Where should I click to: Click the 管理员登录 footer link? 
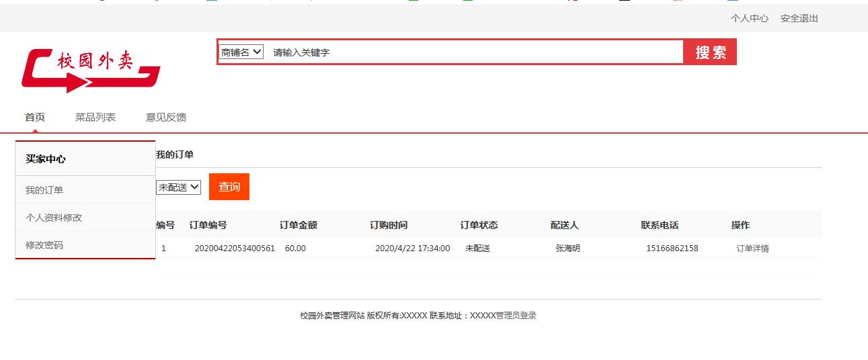[516, 315]
